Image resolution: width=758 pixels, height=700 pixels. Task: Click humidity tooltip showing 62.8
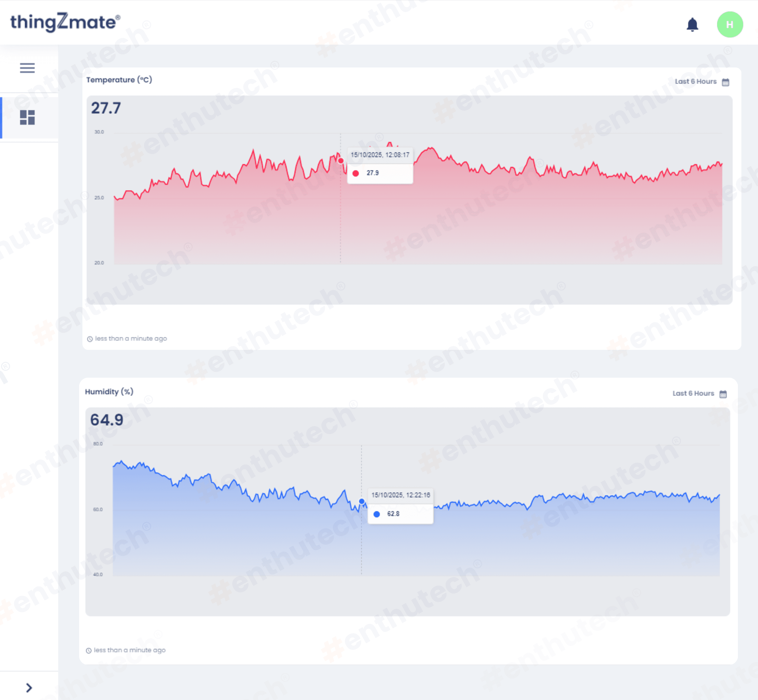pyautogui.click(x=400, y=506)
